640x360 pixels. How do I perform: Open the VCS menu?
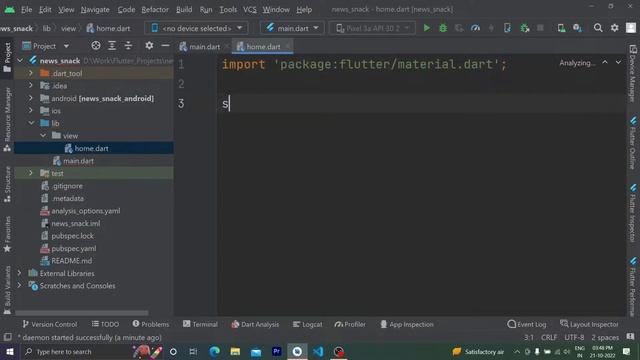click(250, 9)
